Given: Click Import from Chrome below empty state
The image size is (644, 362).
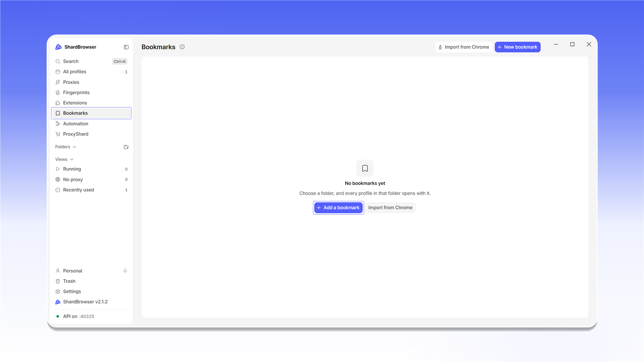Looking at the screenshot, I should click(390, 208).
